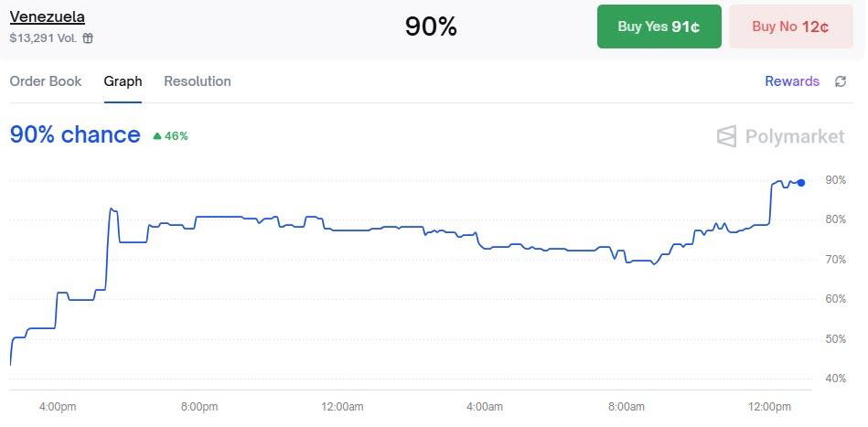Click the large 90% header value
The height and width of the screenshot is (427, 868).
pyautogui.click(x=431, y=27)
